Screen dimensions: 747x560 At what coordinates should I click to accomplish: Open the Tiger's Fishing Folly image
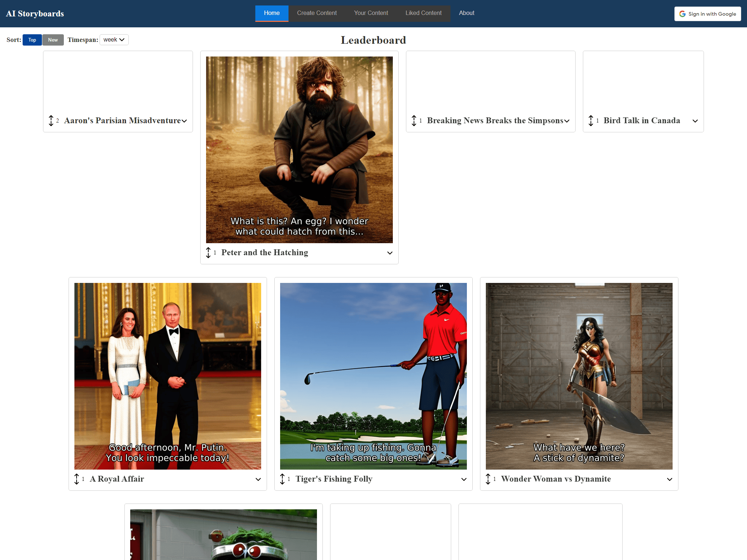coord(373,376)
